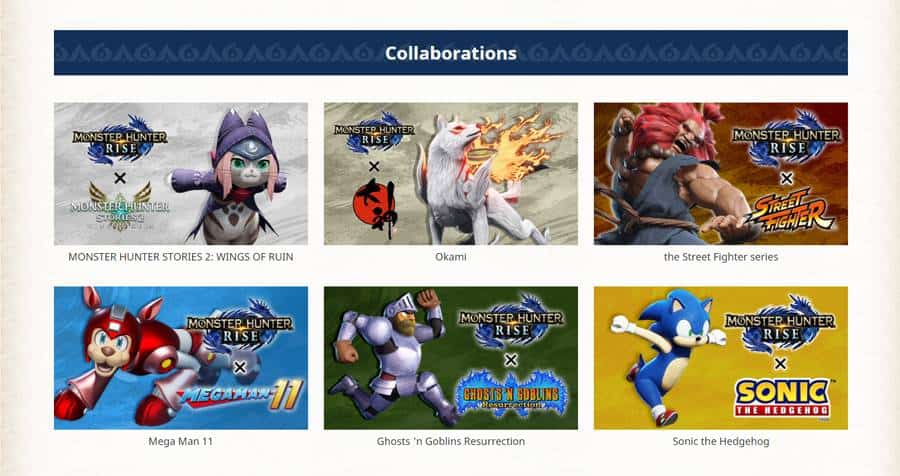The width and height of the screenshot is (900, 476).
Task: Open the Okami collaboration image
Action: [451, 174]
